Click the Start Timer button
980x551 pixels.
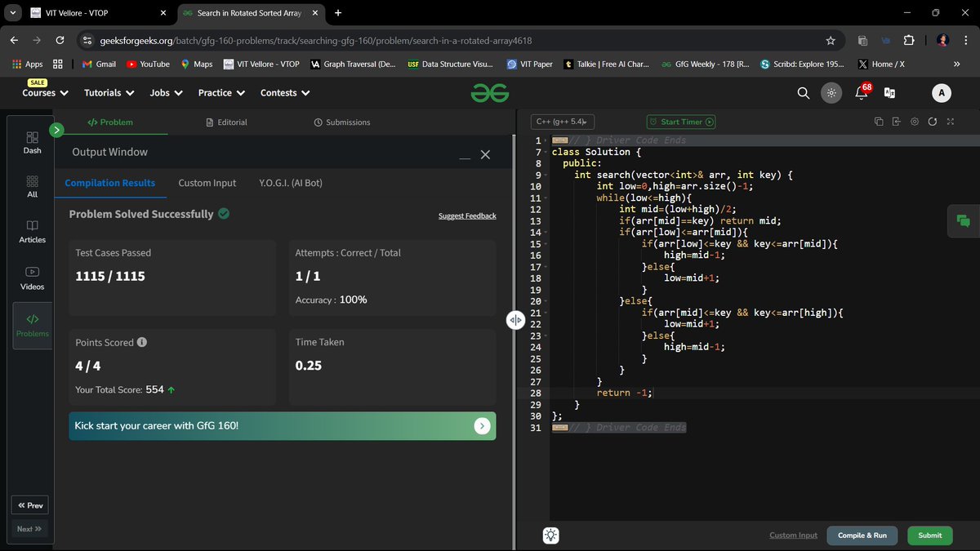(x=681, y=122)
